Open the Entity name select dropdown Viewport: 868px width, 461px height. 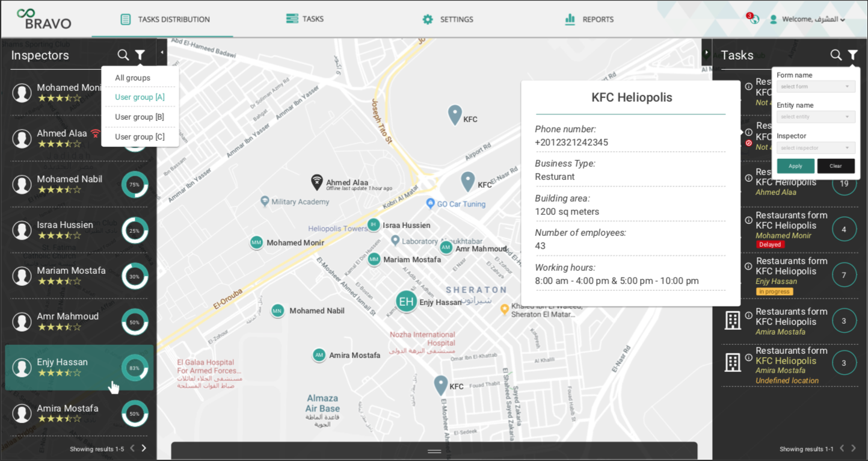click(x=816, y=117)
